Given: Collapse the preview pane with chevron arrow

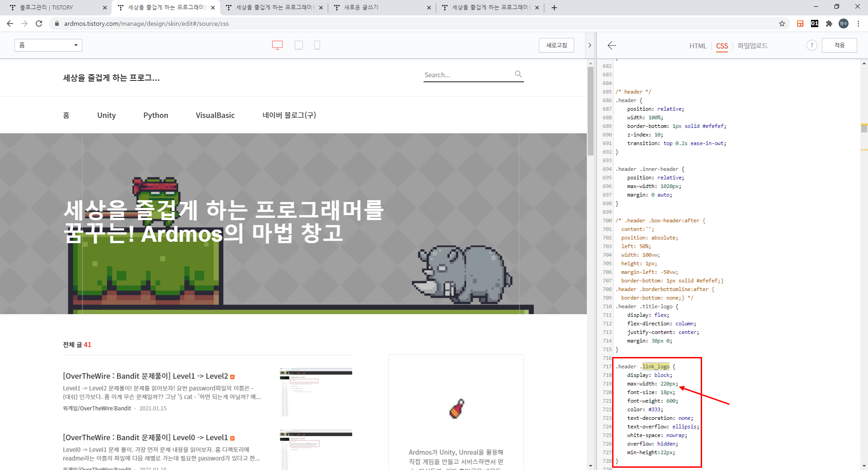Looking at the screenshot, I should 590,45.
